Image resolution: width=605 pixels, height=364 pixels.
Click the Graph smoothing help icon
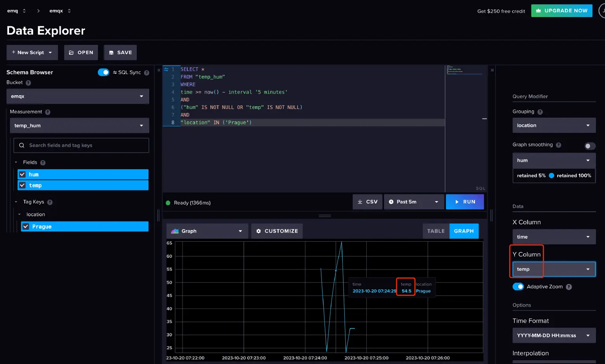[559, 145]
